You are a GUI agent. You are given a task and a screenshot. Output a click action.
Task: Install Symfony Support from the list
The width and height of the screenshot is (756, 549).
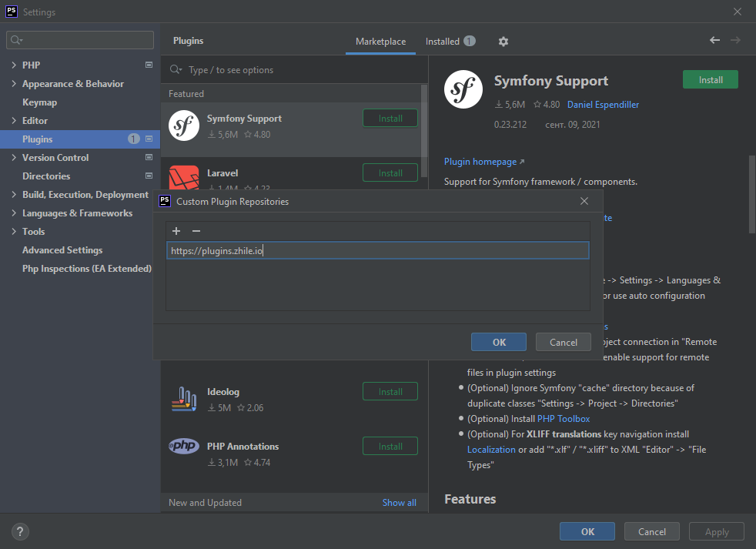[390, 119]
